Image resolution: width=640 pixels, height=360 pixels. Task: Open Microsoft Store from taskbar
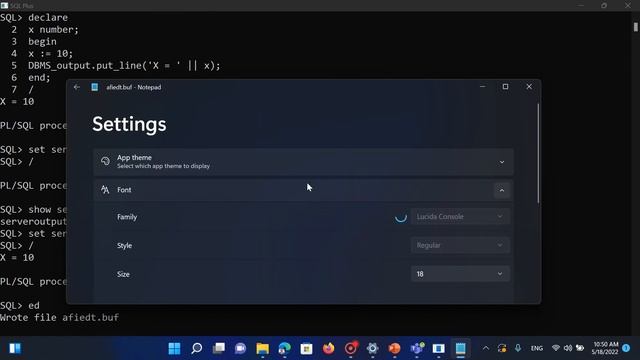point(307,348)
